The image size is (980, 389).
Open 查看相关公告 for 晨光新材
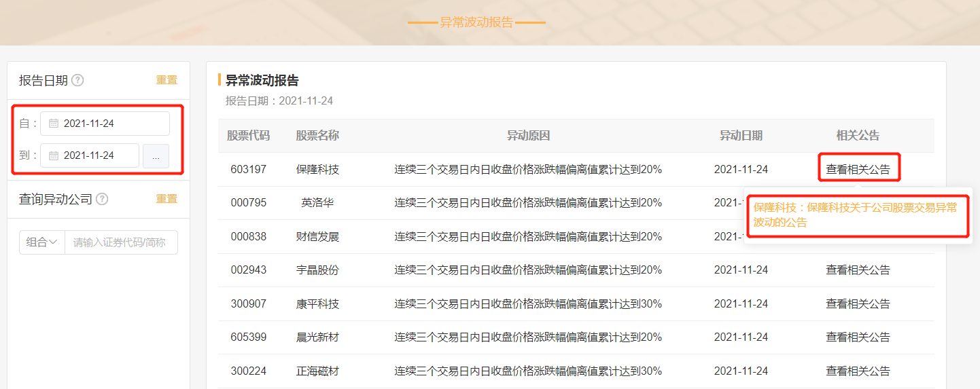[x=858, y=337]
